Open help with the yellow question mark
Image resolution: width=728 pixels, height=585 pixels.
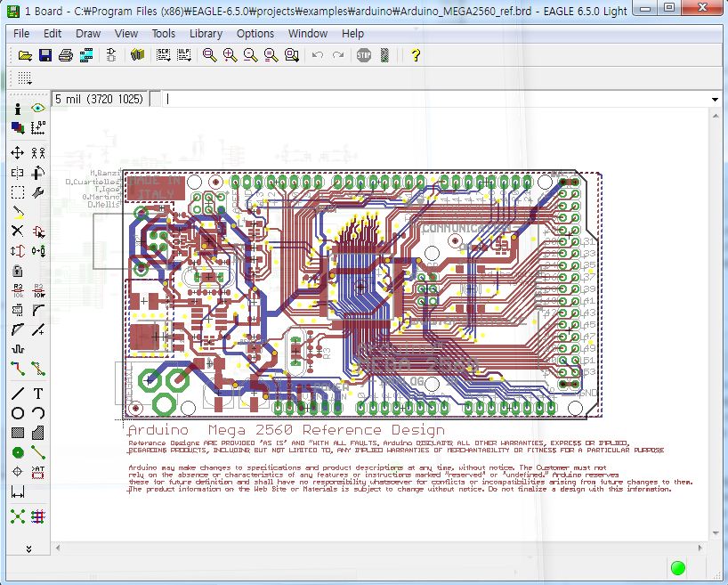(x=416, y=55)
